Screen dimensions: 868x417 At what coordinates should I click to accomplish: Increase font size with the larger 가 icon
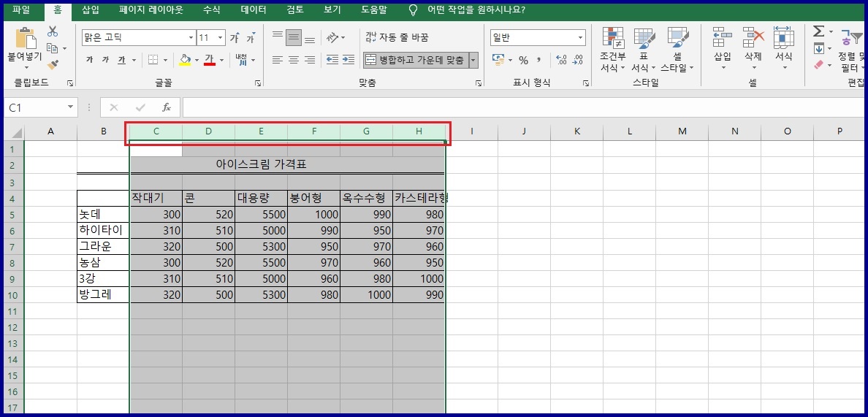click(235, 37)
